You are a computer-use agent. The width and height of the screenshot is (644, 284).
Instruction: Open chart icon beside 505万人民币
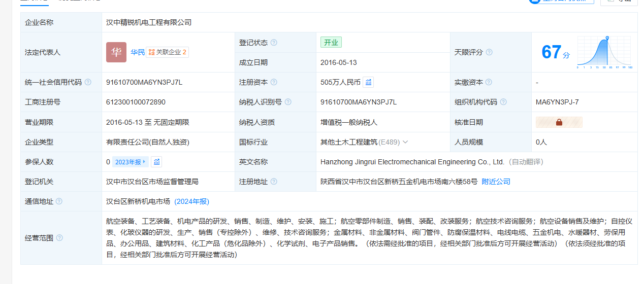369,82
